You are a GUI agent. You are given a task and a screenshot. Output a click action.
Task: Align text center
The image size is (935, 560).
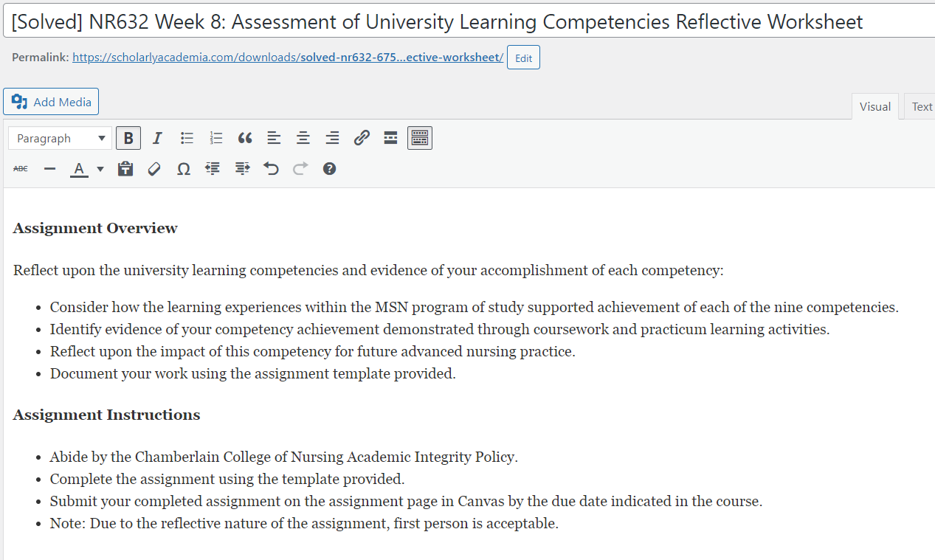303,138
